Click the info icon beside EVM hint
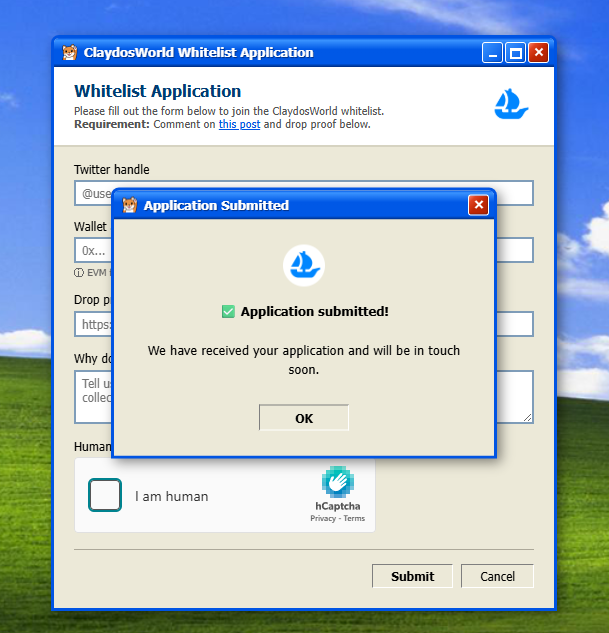The image size is (609, 633). point(79,273)
